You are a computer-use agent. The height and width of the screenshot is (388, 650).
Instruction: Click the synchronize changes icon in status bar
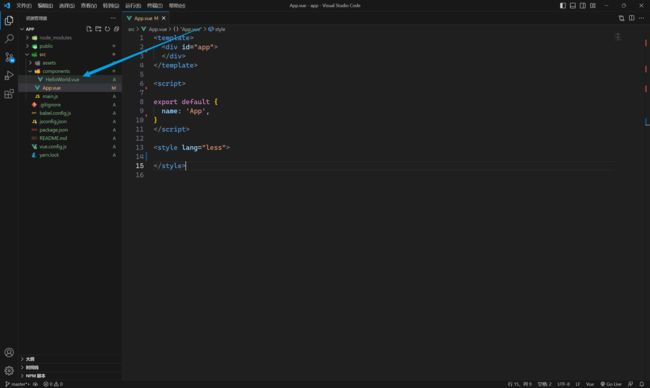click(x=36, y=384)
